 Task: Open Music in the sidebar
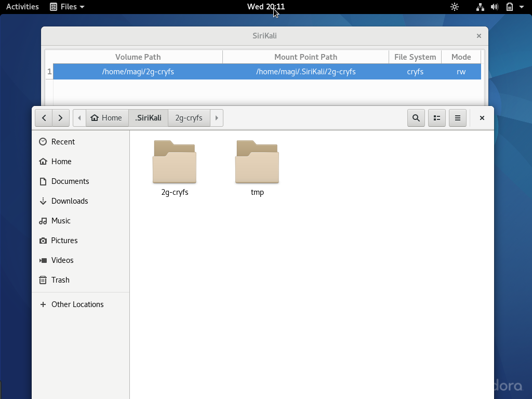[81, 220]
